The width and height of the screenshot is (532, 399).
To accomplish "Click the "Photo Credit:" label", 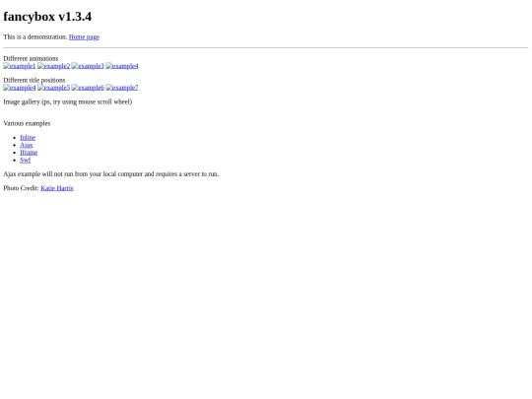I will (21, 188).
